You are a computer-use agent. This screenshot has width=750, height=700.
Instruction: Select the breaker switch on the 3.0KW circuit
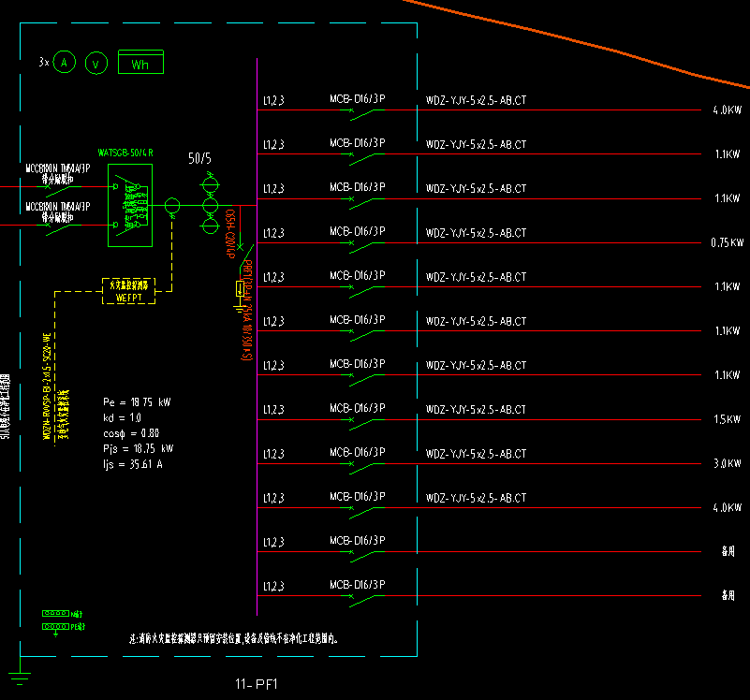coord(362,468)
